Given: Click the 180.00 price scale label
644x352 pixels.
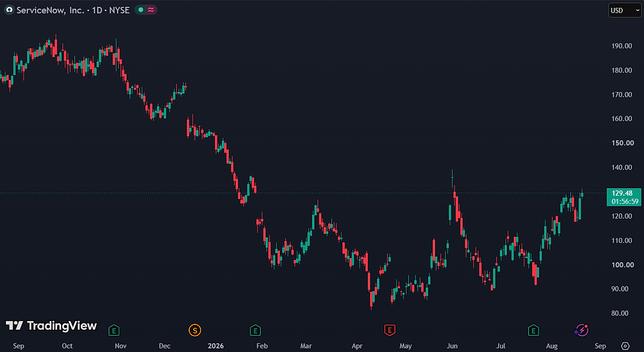Looking at the screenshot, I should pos(622,70).
